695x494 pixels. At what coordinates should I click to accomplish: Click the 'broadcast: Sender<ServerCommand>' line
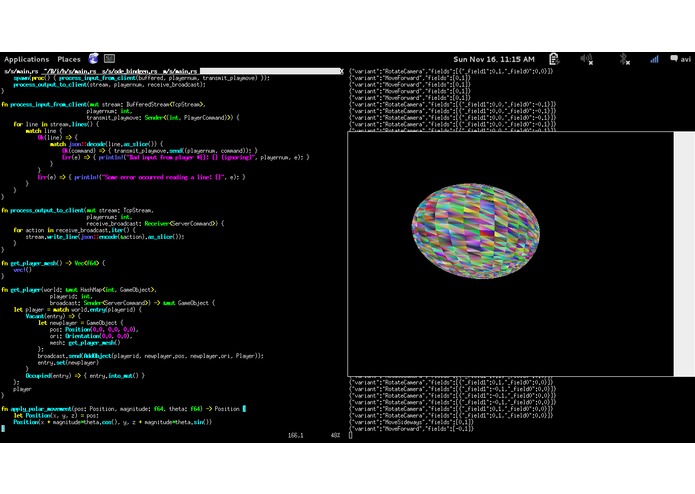coord(132,303)
